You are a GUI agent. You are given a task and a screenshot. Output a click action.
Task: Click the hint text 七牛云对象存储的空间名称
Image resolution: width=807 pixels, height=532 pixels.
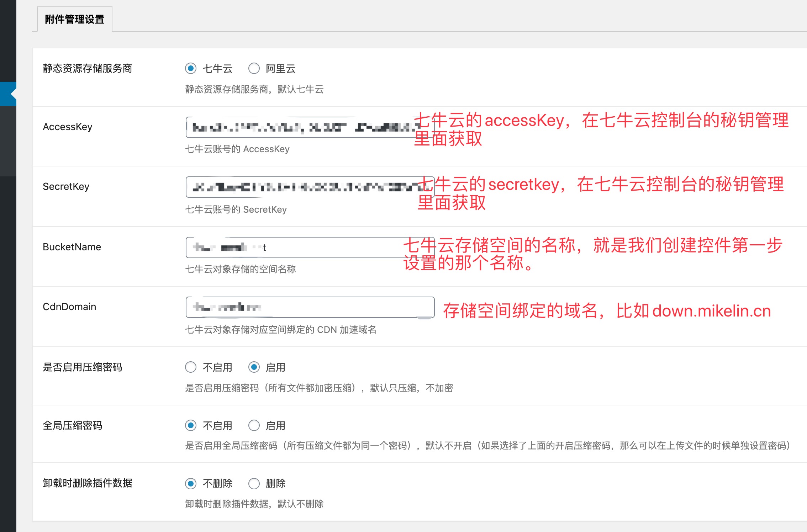tap(241, 269)
